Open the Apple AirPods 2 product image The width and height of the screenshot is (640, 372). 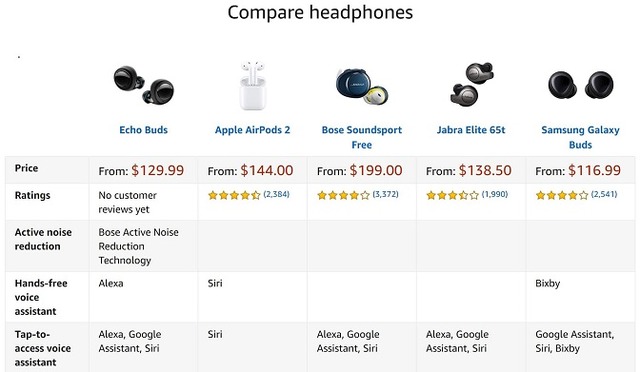(x=252, y=86)
